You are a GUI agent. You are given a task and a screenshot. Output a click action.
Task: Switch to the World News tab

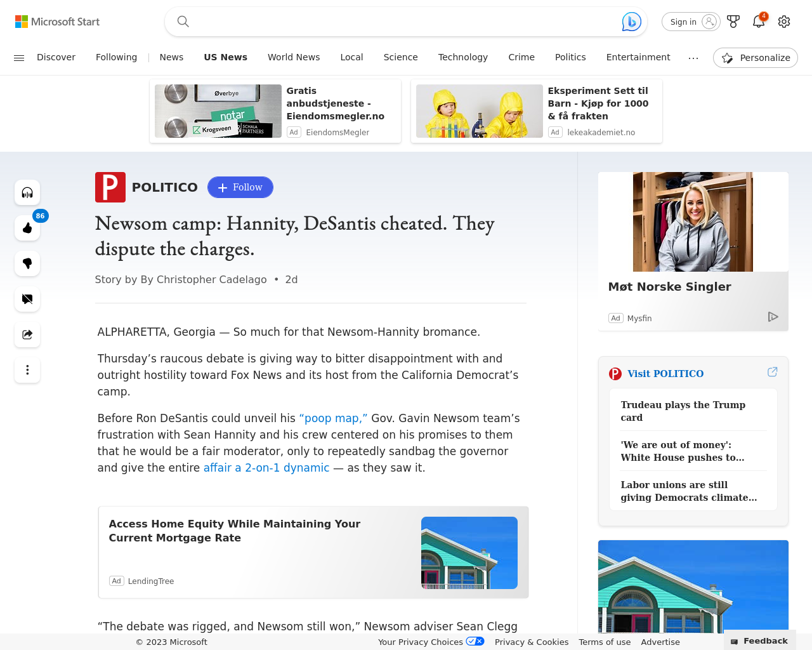(x=294, y=57)
